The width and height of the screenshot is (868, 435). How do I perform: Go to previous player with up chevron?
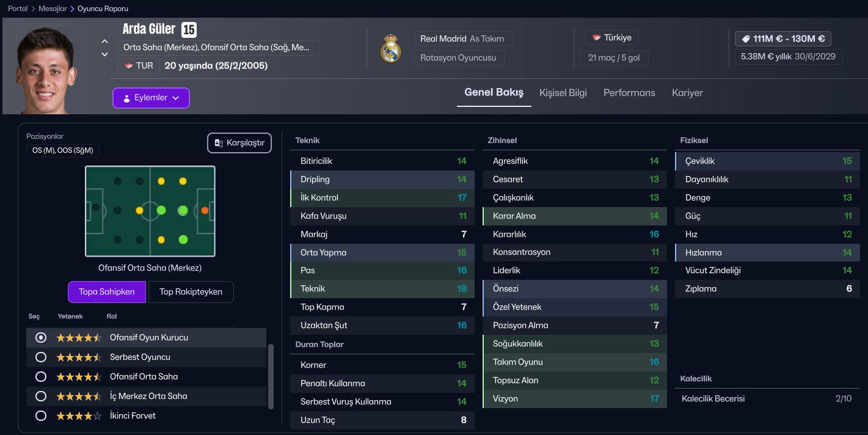tap(105, 42)
